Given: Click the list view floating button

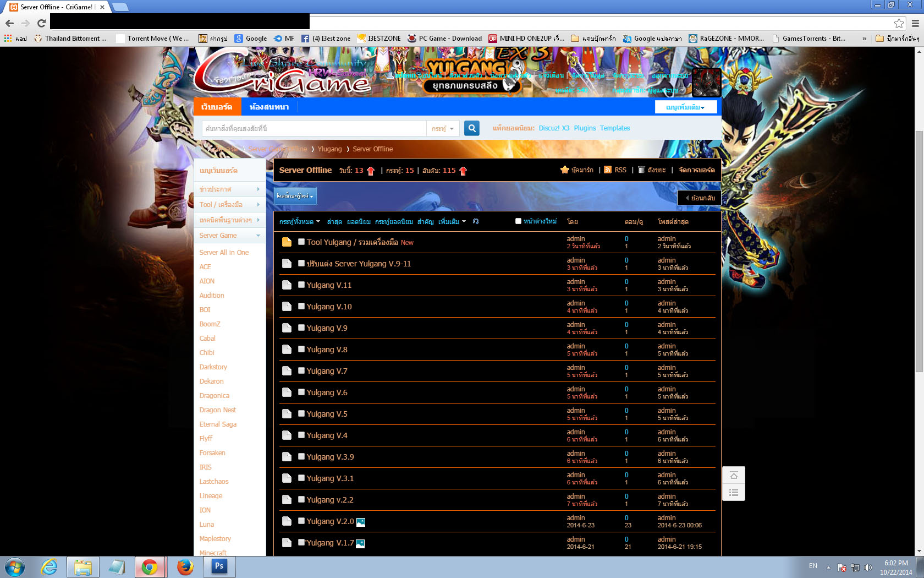Looking at the screenshot, I should 734,492.
